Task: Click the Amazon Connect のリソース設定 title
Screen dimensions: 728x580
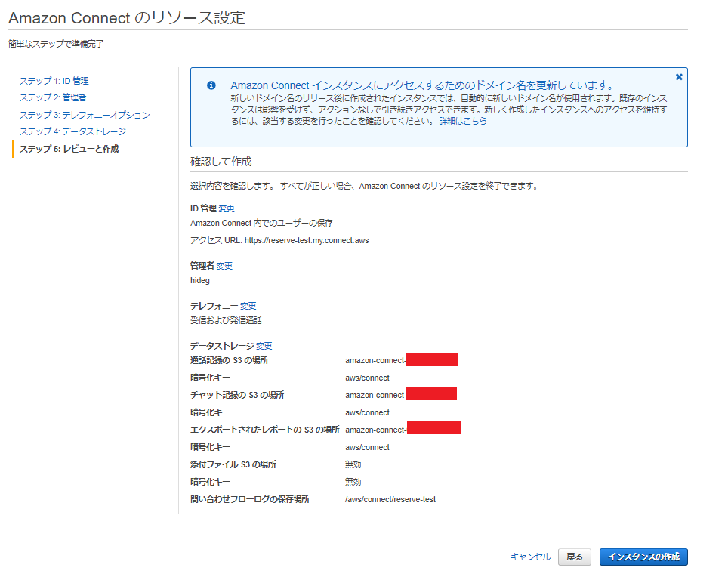Action: (127, 17)
